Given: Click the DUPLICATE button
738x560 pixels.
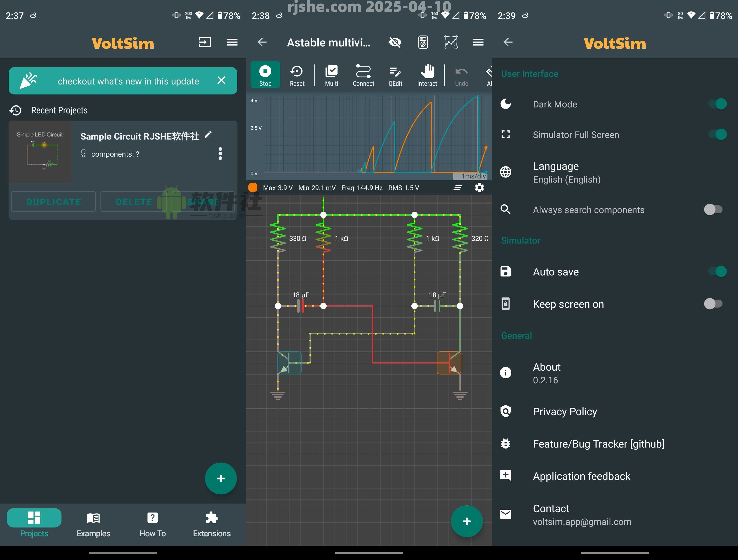Looking at the screenshot, I should tap(53, 201).
